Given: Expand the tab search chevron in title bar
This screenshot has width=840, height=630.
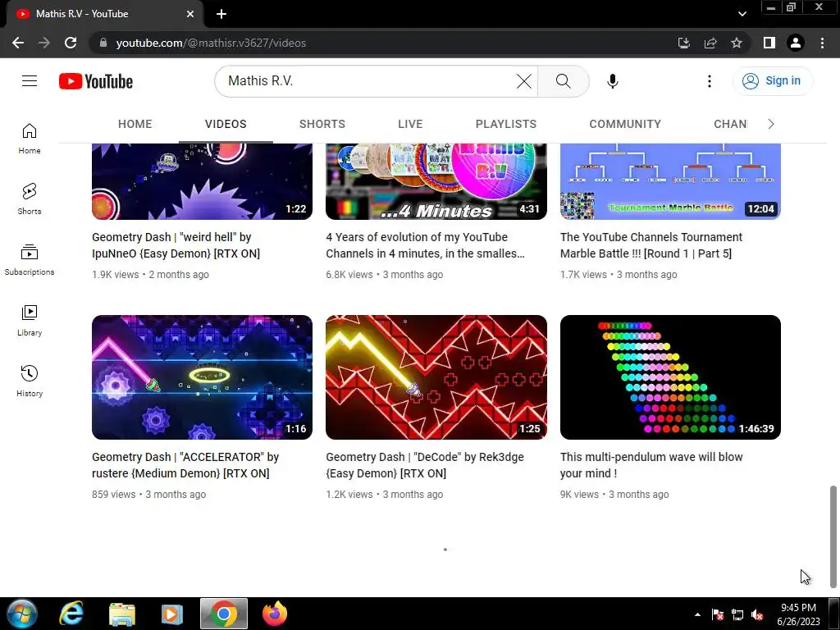Looking at the screenshot, I should [x=742, y=14].
